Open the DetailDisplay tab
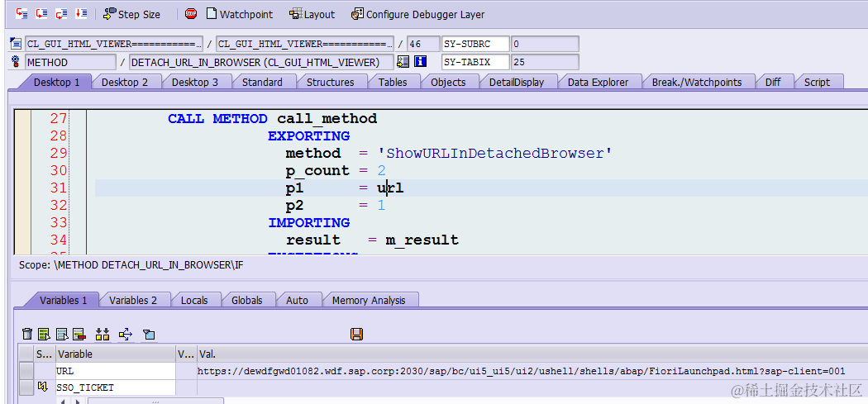The height and width of the screenshot is (404, 868). [x=517, y=82]
